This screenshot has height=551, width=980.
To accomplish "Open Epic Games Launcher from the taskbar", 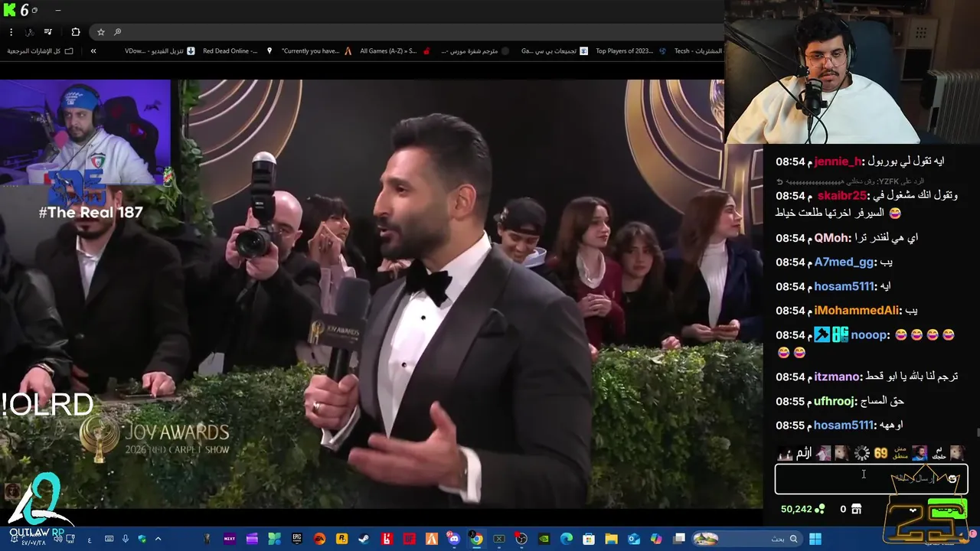I will point(297,539).
